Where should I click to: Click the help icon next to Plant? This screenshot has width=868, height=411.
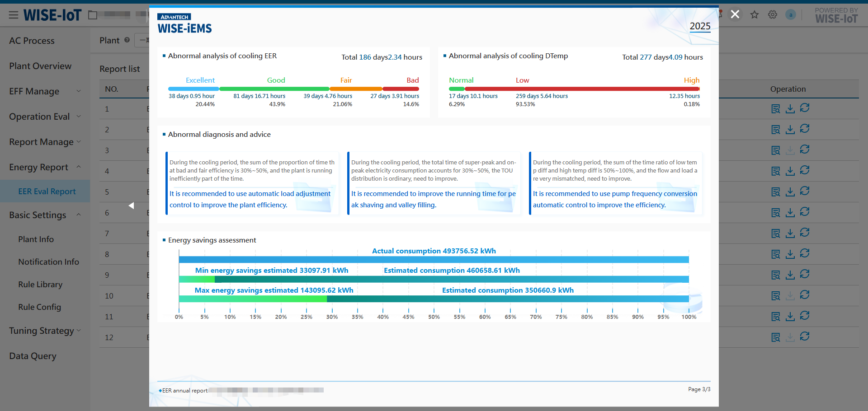pyautogui.click(x=127, y=40)
